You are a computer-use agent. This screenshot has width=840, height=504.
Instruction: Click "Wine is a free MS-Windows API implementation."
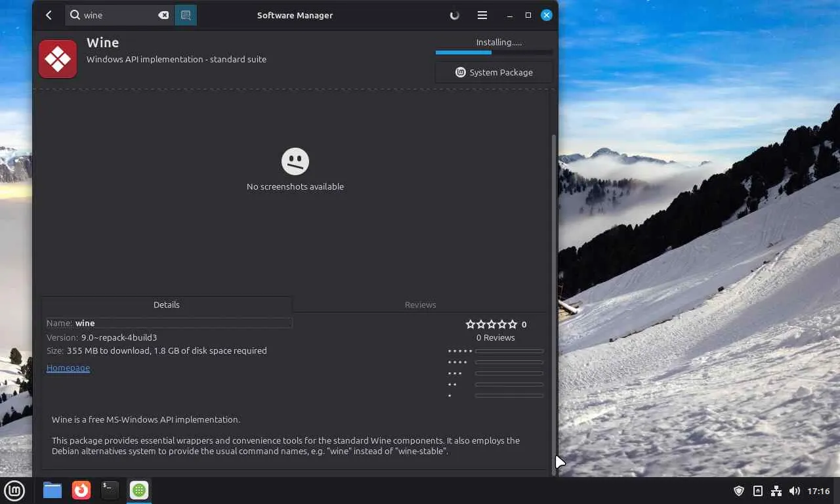146,419
